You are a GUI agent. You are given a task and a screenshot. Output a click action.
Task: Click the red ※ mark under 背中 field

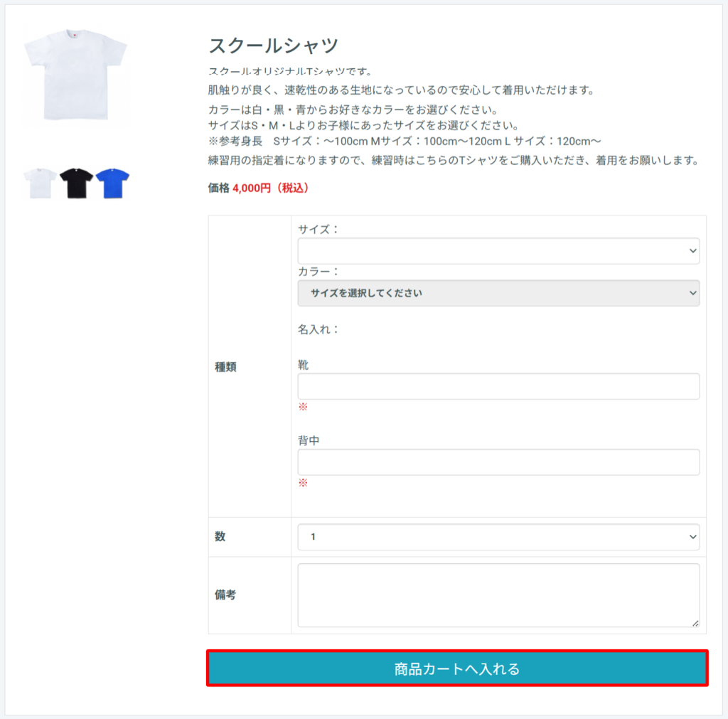303,483
